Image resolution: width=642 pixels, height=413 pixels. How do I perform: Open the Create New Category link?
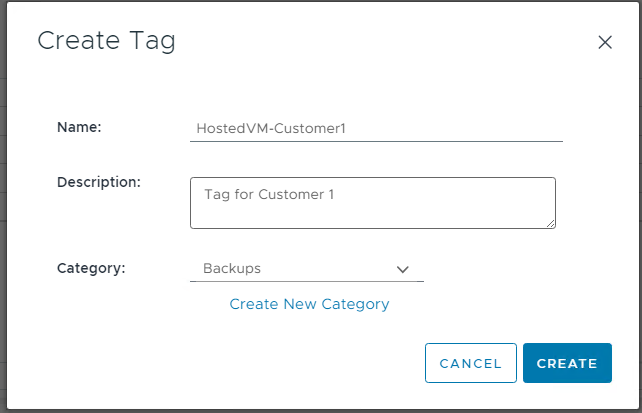[309, 304]
